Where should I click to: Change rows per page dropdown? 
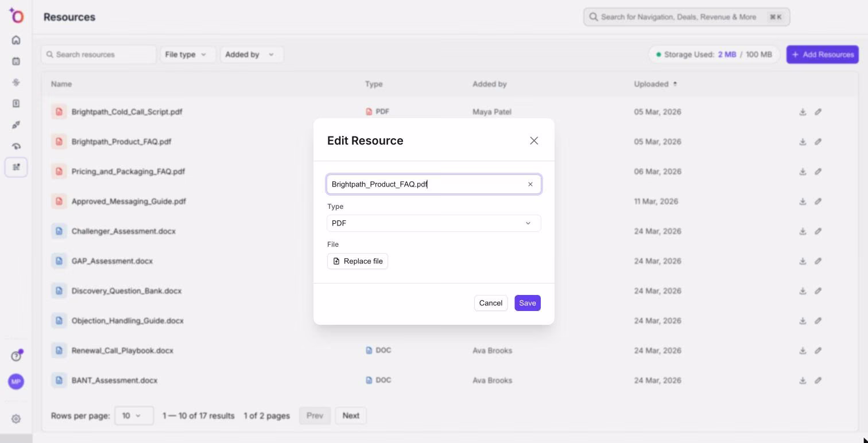click(134, 415)
